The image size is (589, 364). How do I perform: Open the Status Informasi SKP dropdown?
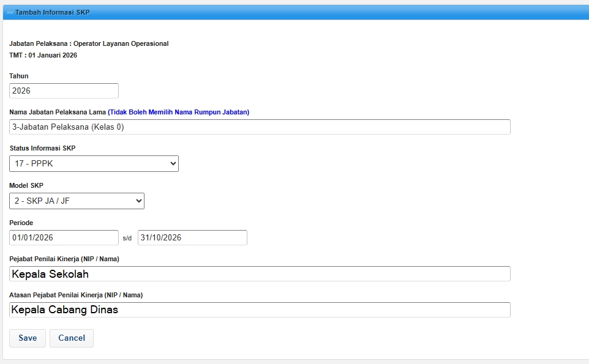tap(94, 163)
